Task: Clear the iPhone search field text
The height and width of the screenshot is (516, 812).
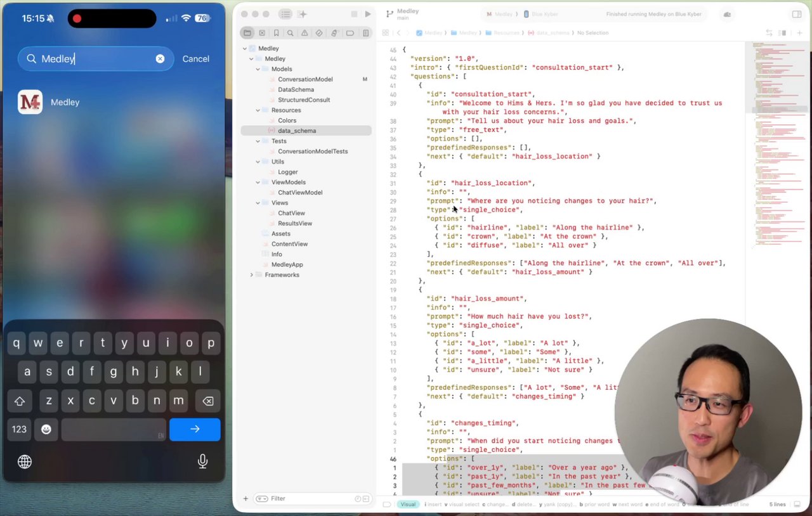Action: pyautogui.click(x=160, y=58)
